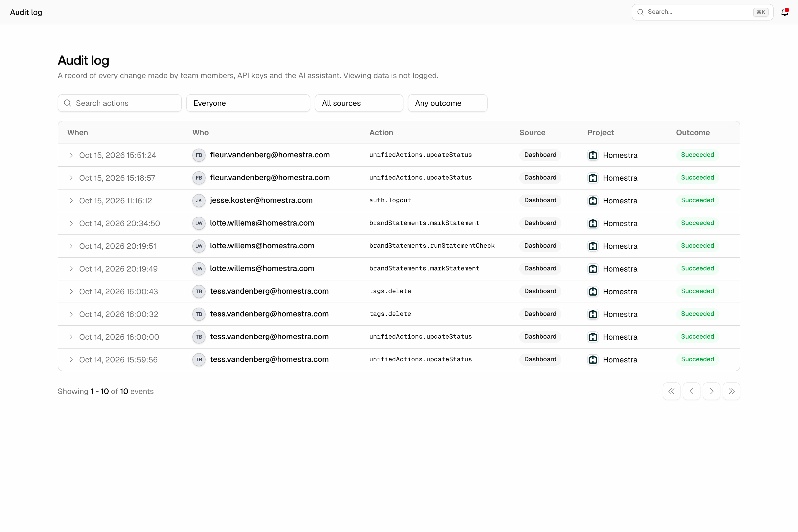Go to the previous page of events
Screen dimensions: 798x532
point(692,391)
